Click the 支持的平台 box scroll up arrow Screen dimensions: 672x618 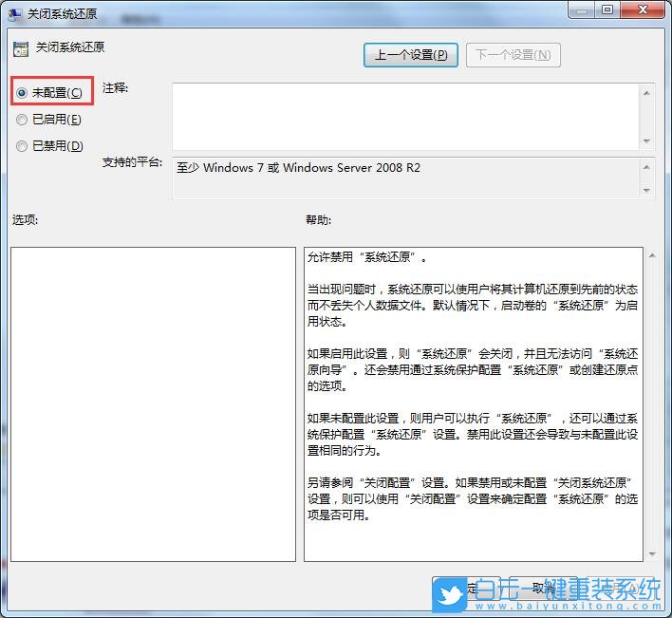point(646,167)
